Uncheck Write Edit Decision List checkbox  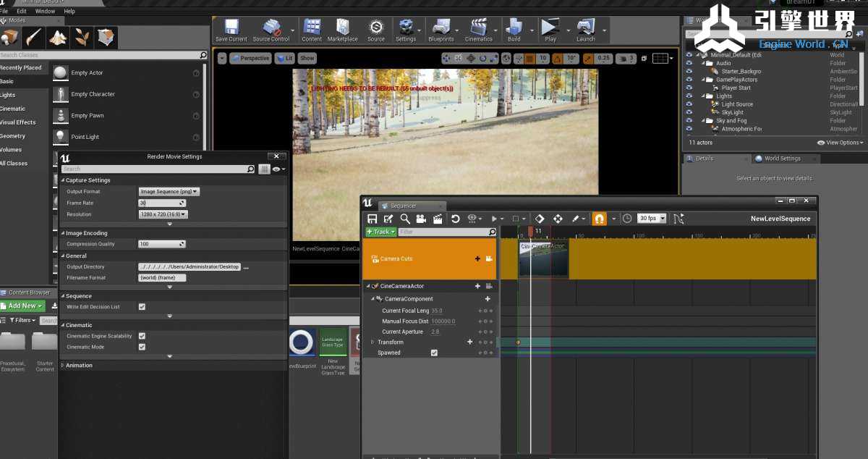pos(142,307)
